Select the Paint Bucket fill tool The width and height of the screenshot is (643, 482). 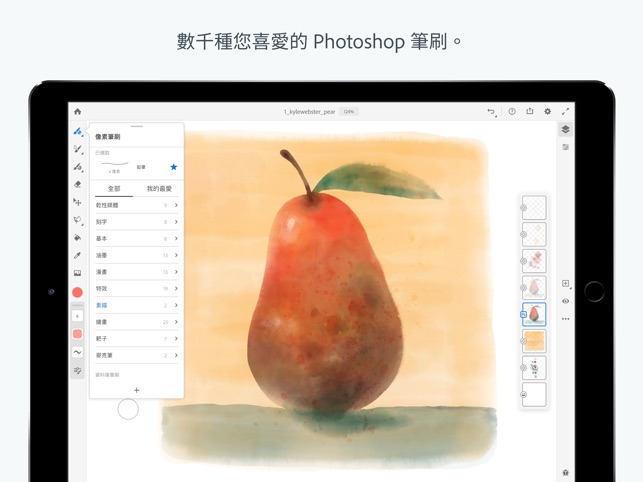78,238
